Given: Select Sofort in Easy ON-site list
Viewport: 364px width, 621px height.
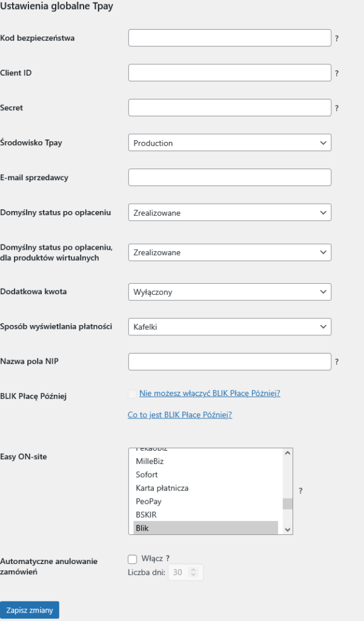Looking at the screenshot, I should (x=147, y=475).
